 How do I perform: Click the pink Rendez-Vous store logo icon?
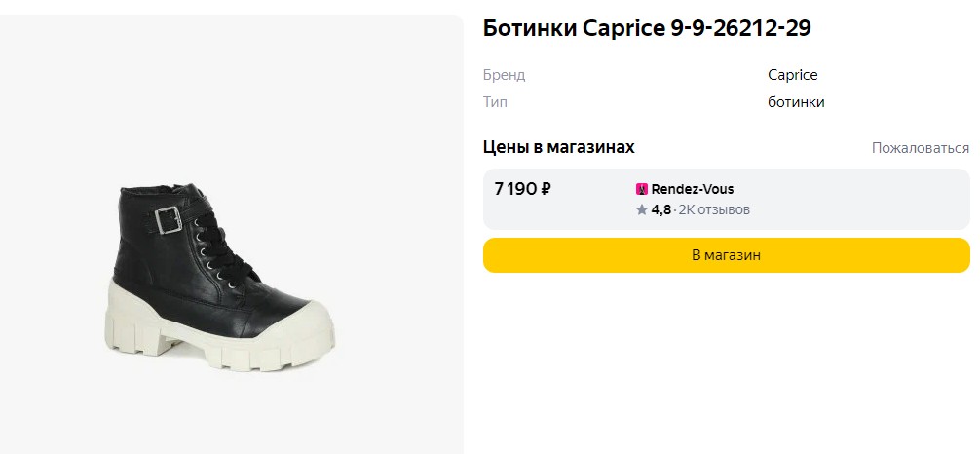point(641,189)
